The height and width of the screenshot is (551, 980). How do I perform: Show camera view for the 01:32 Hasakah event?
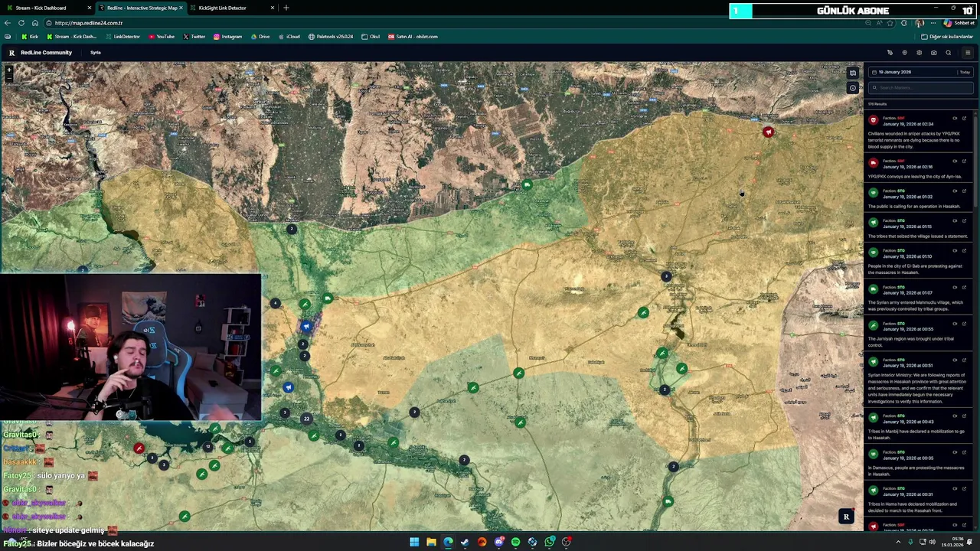click(955, 191)
